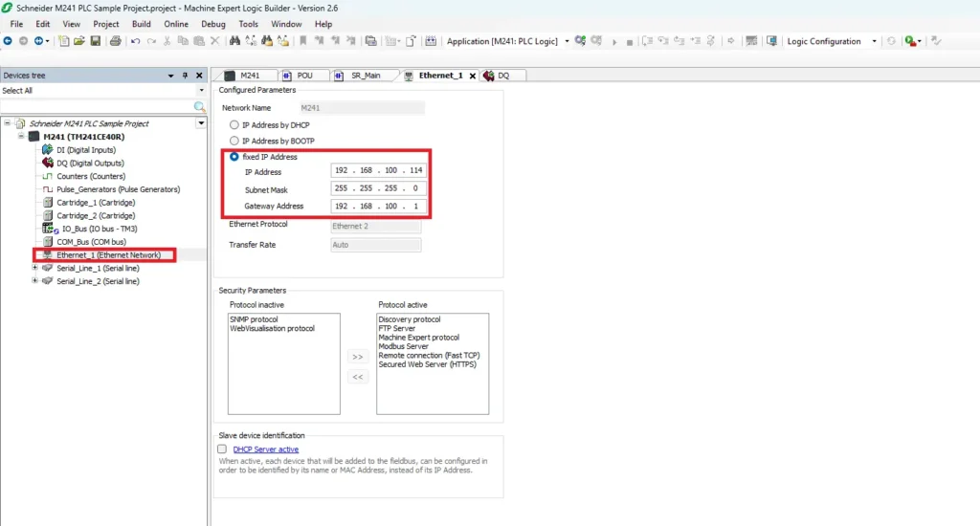This screenshot has height=526, width=980.
Task: Expand the Serial_Line_1 tree node
Action: click(x=35, y=268)
